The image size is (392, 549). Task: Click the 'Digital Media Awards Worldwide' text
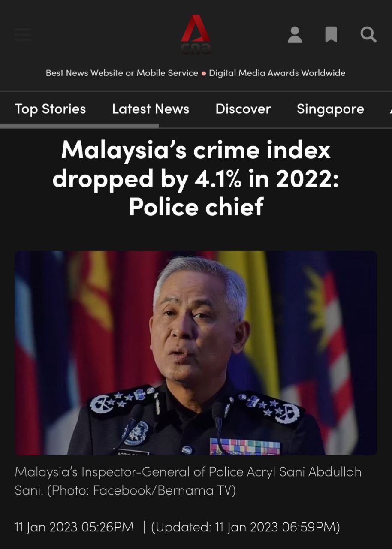tap(277, 73)
